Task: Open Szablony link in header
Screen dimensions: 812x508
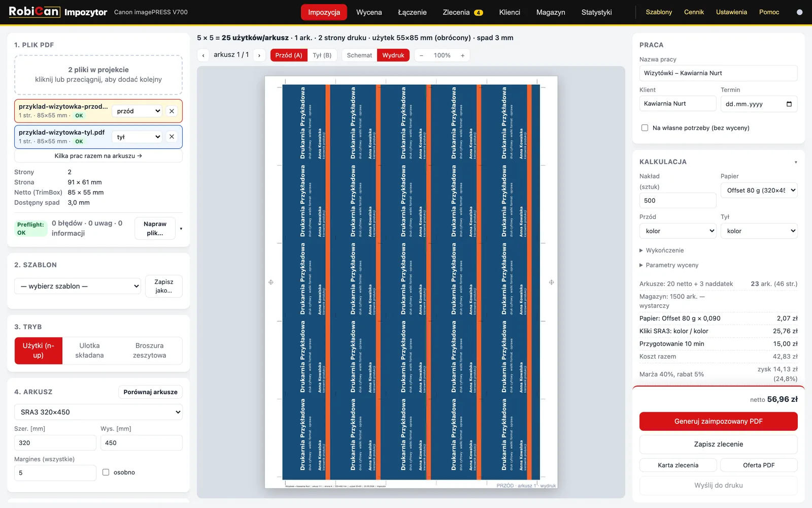Action: [x=659, y=12]
